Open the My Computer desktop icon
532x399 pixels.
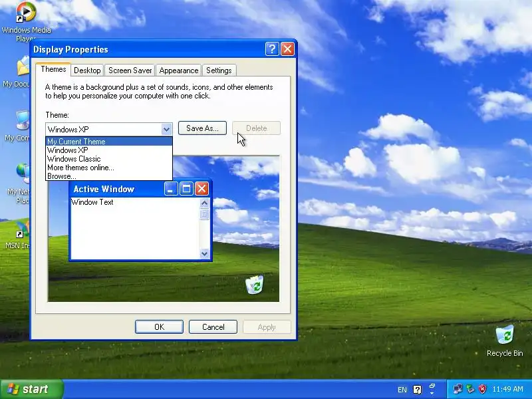coord(17,126)
